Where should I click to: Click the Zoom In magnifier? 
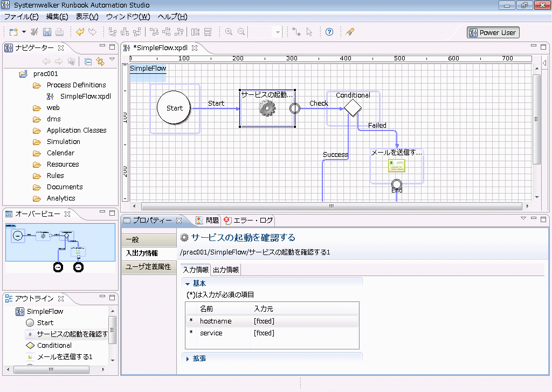click(229, 32)
